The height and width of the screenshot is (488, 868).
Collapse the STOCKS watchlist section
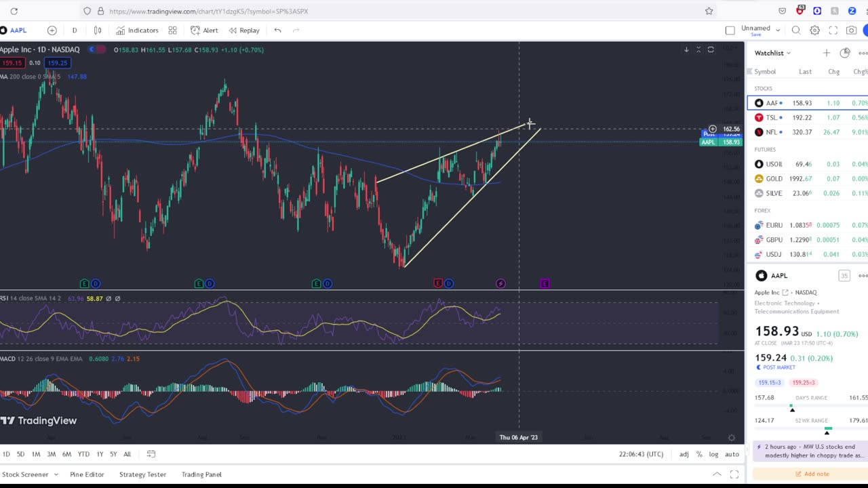tap(764, 88)
